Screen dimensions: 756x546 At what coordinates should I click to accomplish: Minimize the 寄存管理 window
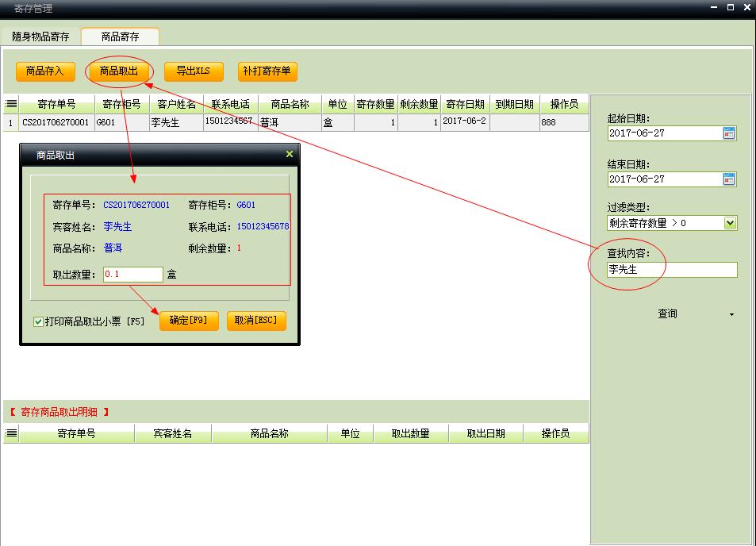pos(714,7)
